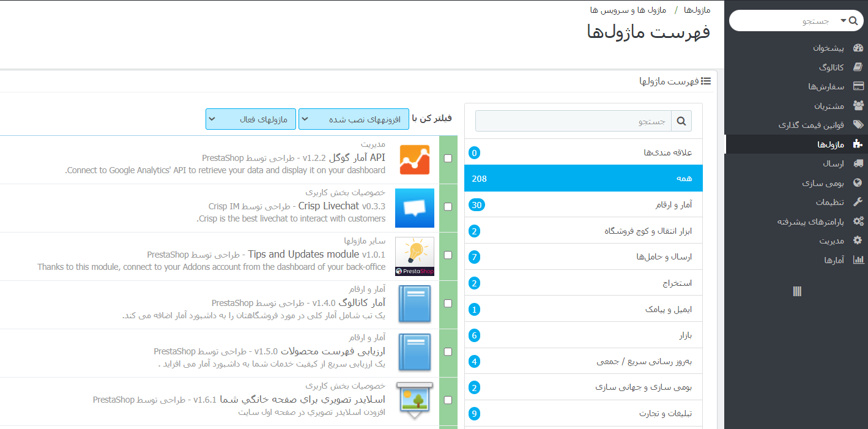The image size is (868, 429).
Task: Click the Orders credit card icon
Action: pyautogui.click(x=858, y=86)
